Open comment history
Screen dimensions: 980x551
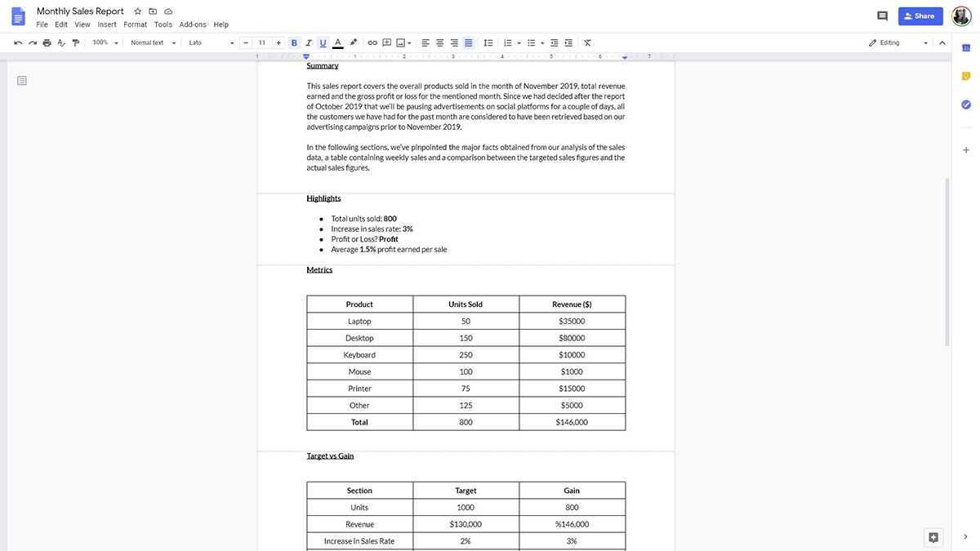point(881,16)
